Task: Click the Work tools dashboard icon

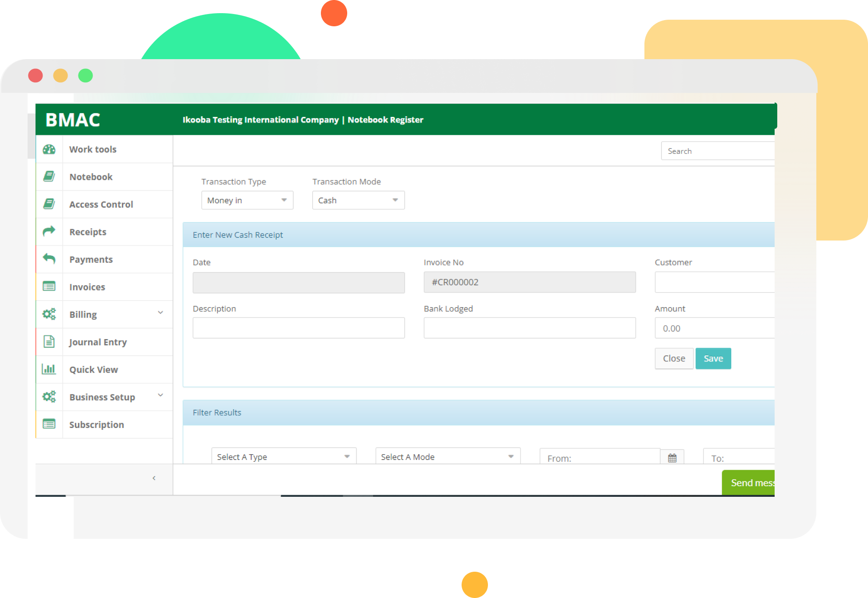Action: click(49, 149)
